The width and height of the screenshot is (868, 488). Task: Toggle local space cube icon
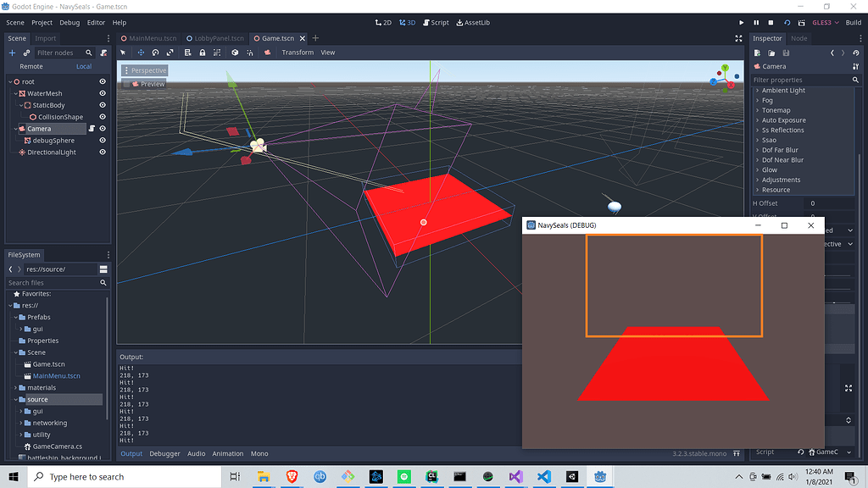(x=235, y=53)
